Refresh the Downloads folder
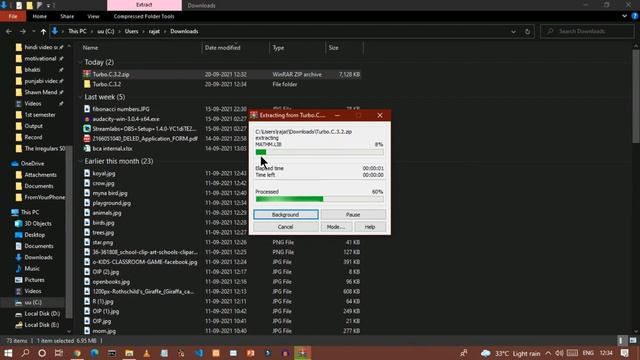The width and height of the screenshot is (640, 360). click(527, 31)
